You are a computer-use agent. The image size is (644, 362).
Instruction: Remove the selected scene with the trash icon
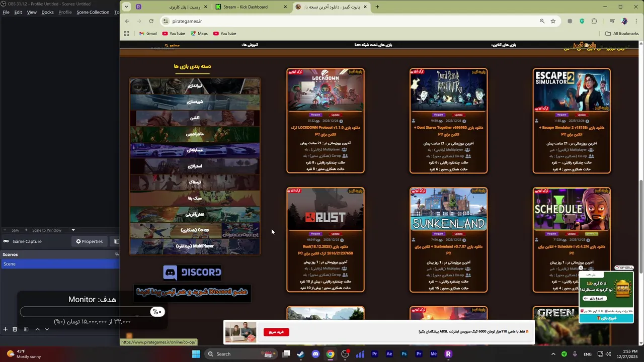(15, 329)
